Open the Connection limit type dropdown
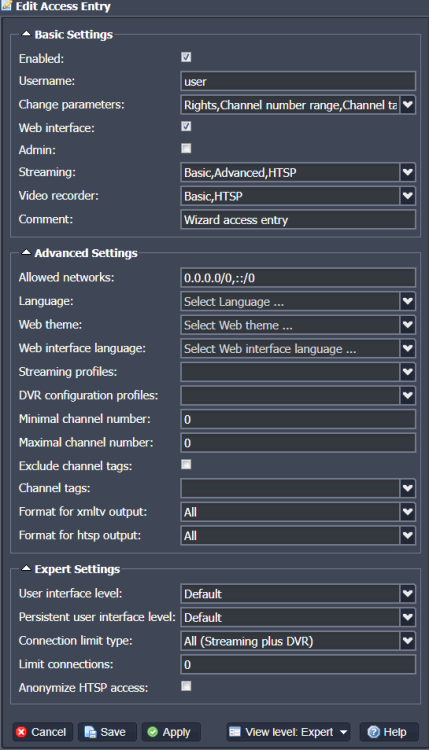Viewport: 429px width, 750px height. (407, 641)
